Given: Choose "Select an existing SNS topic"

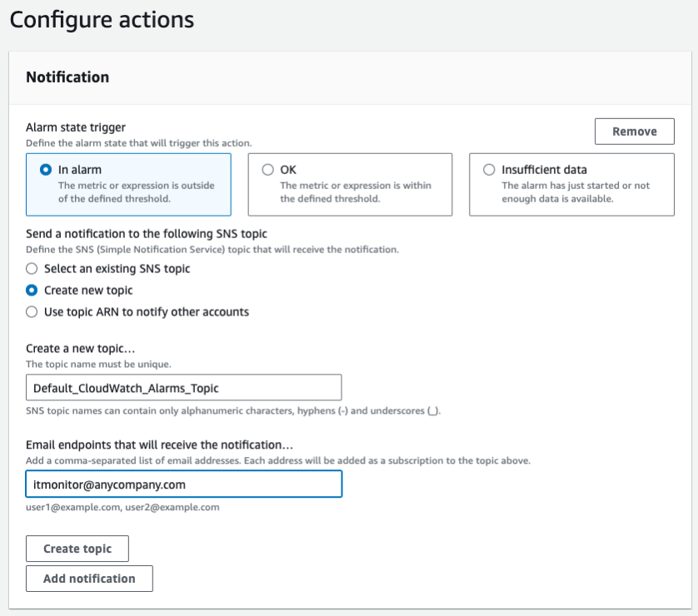Looking at the screenshot, I should pos(32,268).
